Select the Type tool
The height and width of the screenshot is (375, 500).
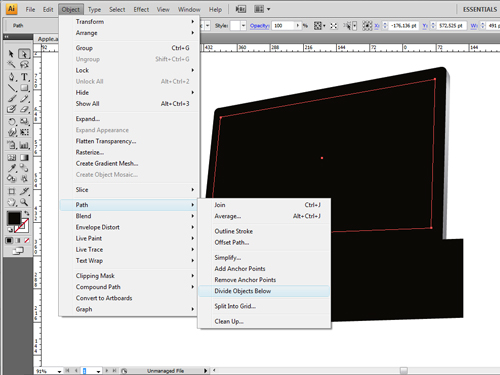point(24,77)
